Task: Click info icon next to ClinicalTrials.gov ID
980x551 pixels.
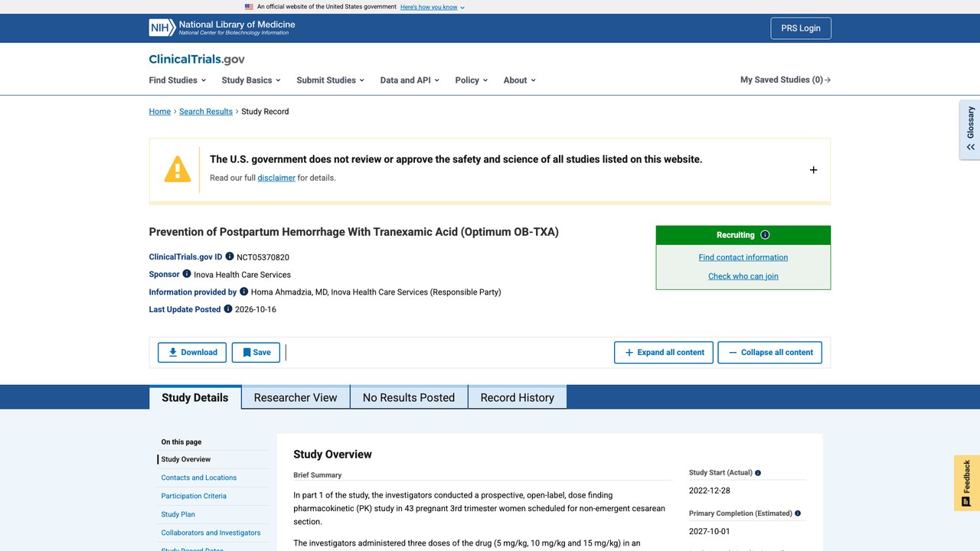Action: (x=230, y=256)
